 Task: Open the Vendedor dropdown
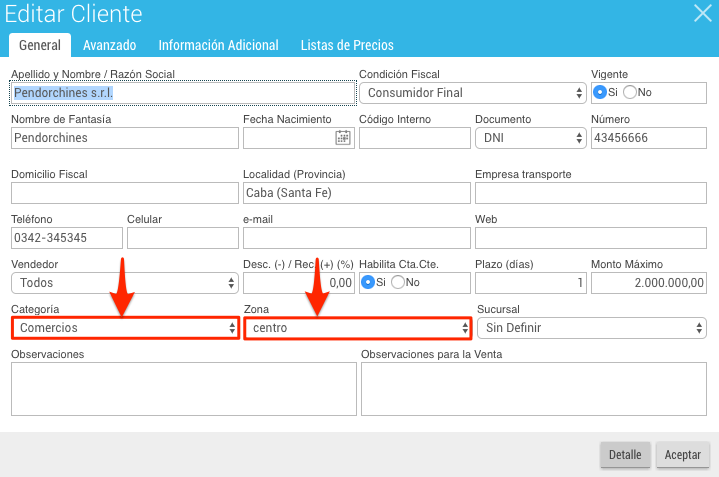pyautogui.click(x=125, y=283)
